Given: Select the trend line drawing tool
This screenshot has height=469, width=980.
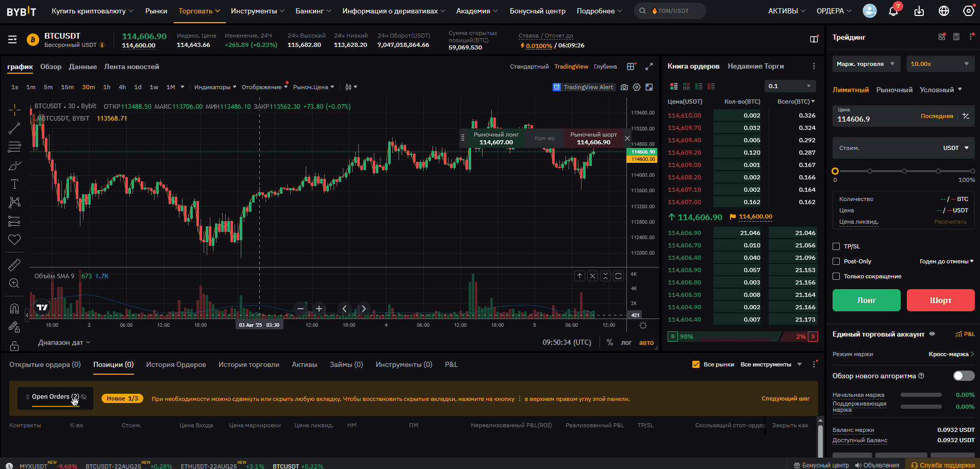Looking at the screenshot, I should [x=14, y=128].
